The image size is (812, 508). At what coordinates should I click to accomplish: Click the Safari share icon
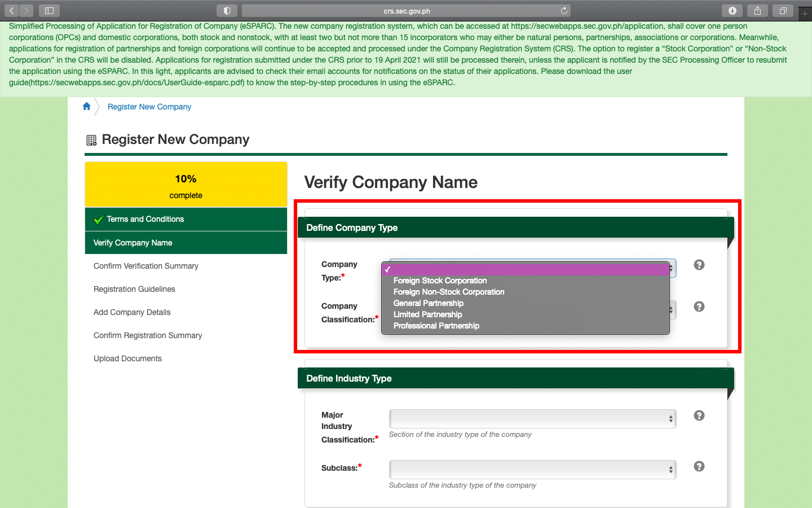tap(757, 11)
